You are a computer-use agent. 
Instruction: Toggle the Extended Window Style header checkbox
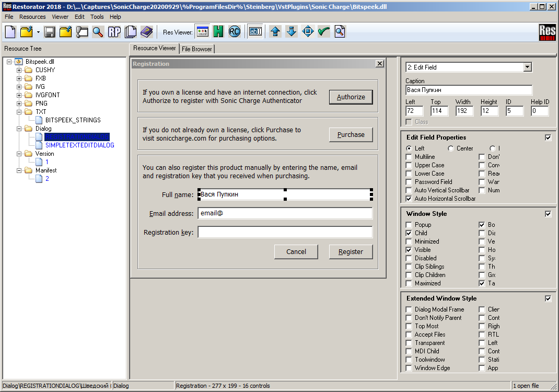tap(549, 298)
